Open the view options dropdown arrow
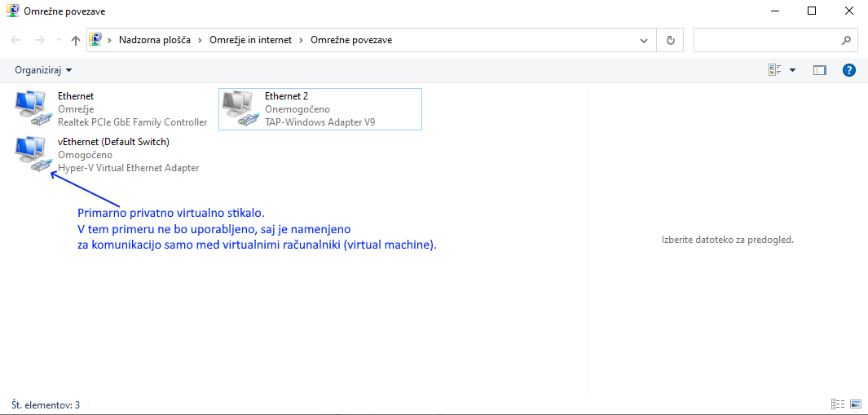This screenshot has height=415, width=868. click(792, 70)
